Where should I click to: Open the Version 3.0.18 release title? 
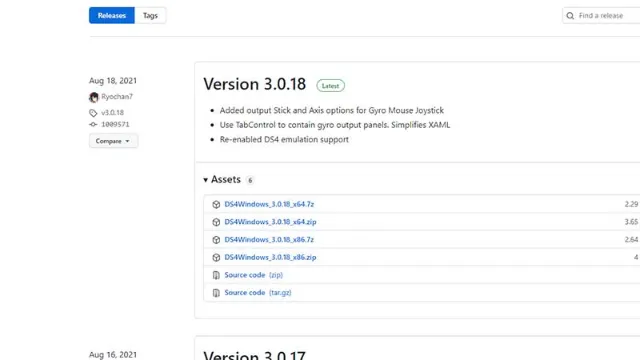(255, 84)
